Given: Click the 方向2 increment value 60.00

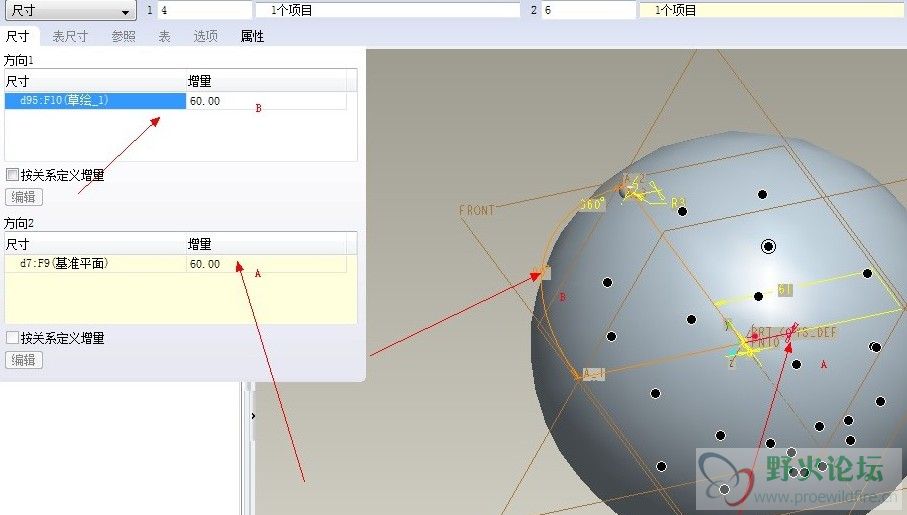Looking at the screenshot, I should coord(205,264).
